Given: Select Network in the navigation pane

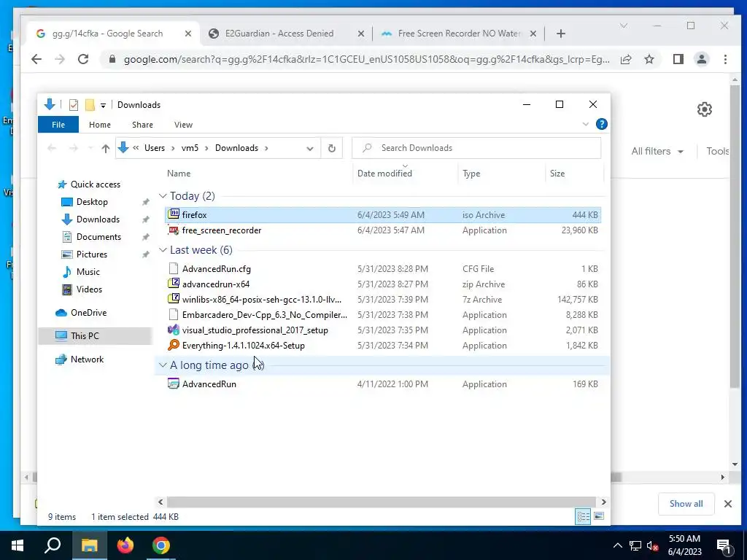Looking at the screenshot, I should tap(87, 359).
